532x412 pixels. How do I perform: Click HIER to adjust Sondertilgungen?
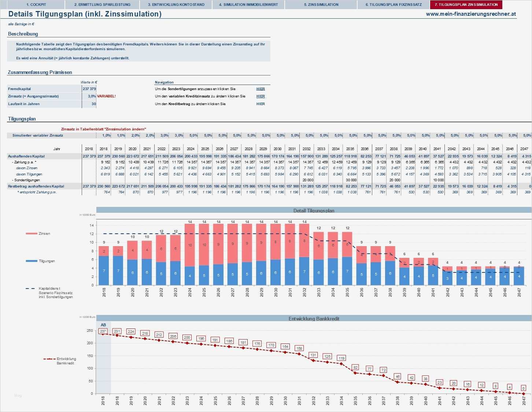coord(260,89)
